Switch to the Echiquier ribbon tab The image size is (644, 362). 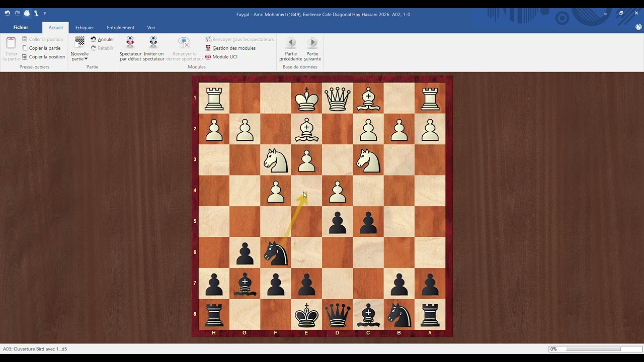click(85, 28)
